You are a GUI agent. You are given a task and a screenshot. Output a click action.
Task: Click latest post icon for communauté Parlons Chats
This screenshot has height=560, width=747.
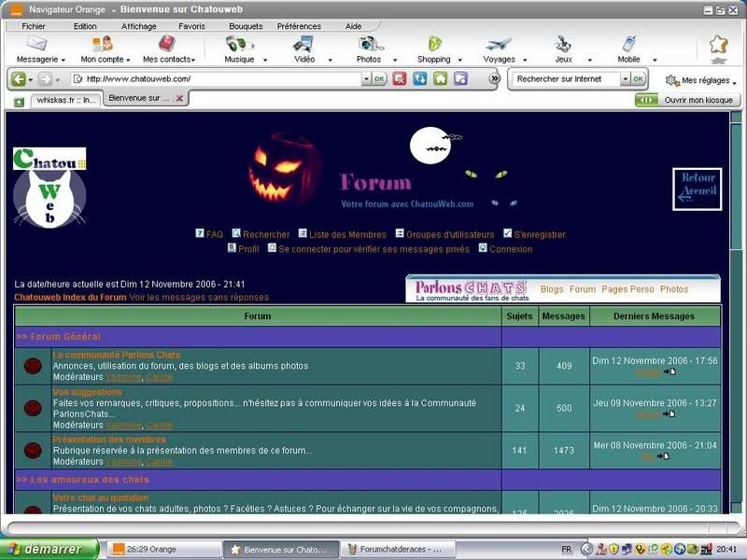point(669,371)
